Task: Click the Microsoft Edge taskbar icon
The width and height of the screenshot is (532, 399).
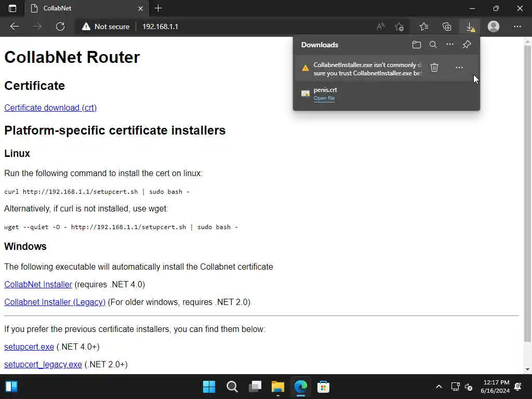Action: 301,387
